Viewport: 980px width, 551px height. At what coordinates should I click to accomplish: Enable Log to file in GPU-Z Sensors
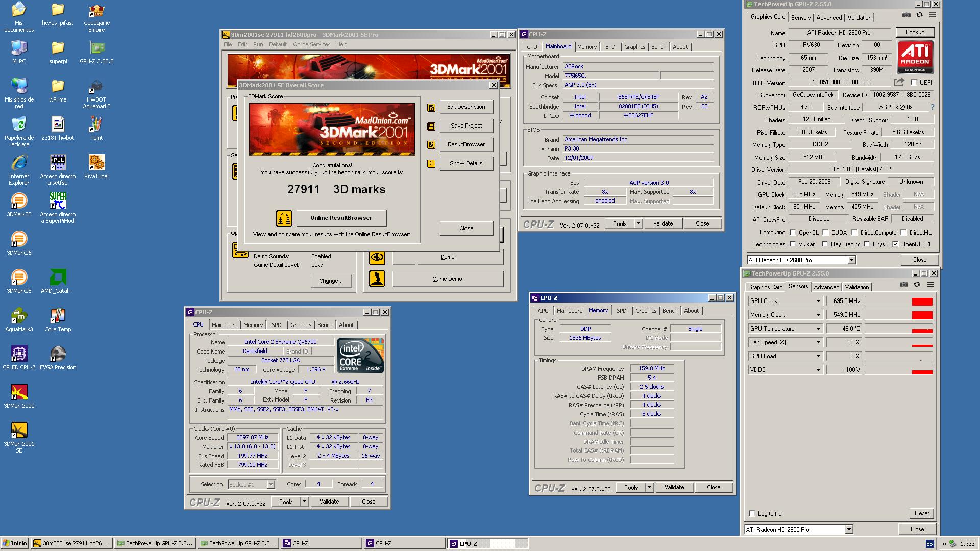point(752,514)
